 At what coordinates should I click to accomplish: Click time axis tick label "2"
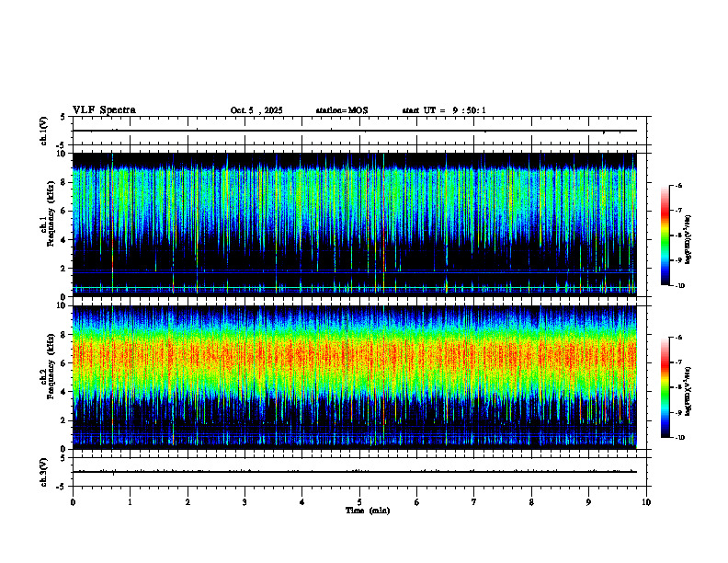point(188,502)
